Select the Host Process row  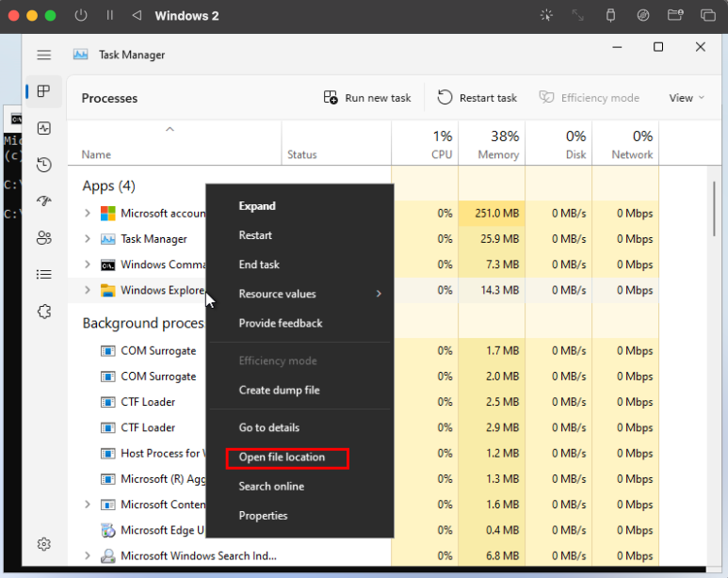coord(364,453)
